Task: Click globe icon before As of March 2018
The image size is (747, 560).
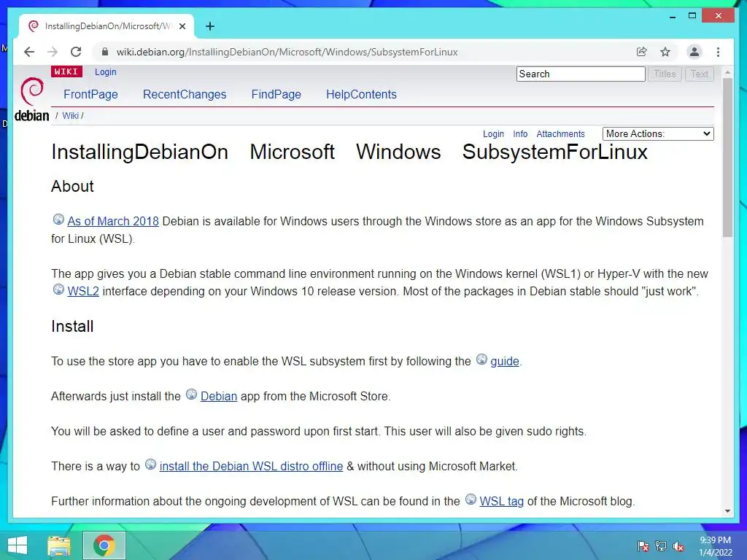Action: click(x=58, y=219)
